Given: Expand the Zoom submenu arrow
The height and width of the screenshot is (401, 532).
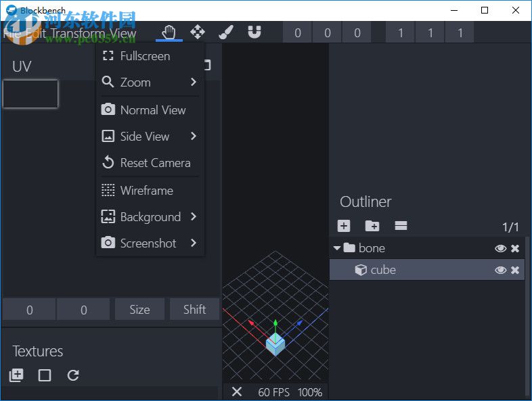Looking at the screenshot, I should point(194,82).
